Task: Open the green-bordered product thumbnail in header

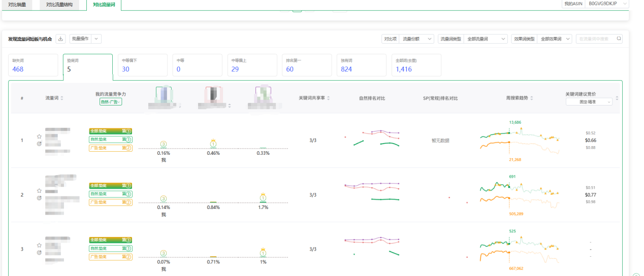Action: pos(163,94)
